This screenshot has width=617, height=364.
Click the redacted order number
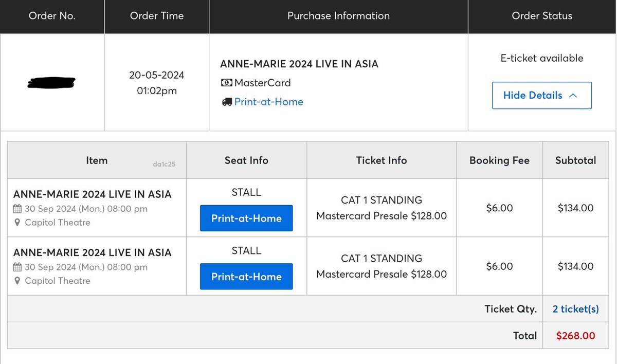tap(51, 82)
